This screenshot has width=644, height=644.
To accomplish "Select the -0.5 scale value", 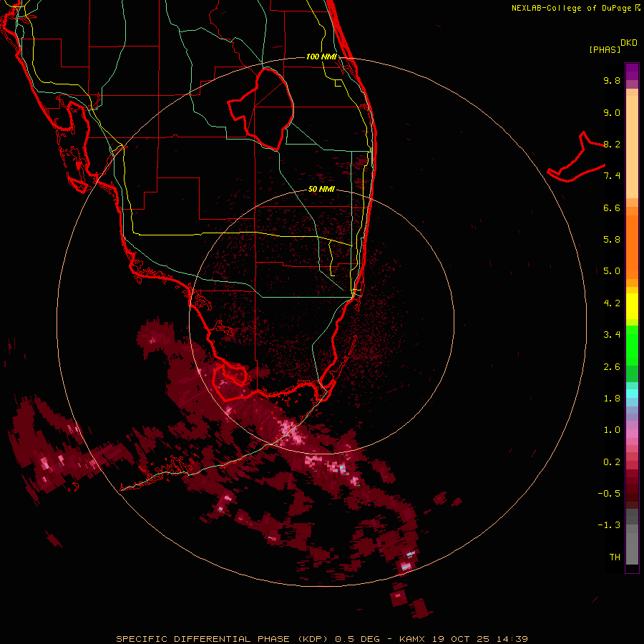I will point(609,494).
